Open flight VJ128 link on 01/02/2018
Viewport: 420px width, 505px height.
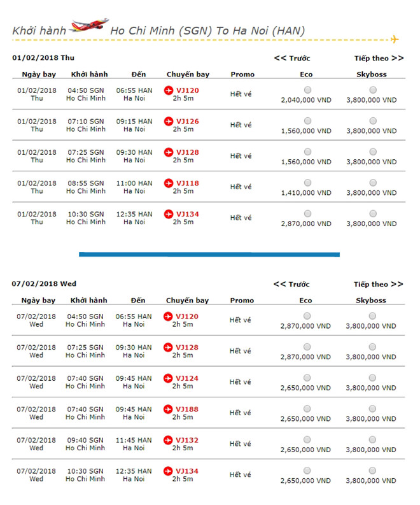point(187,152)
